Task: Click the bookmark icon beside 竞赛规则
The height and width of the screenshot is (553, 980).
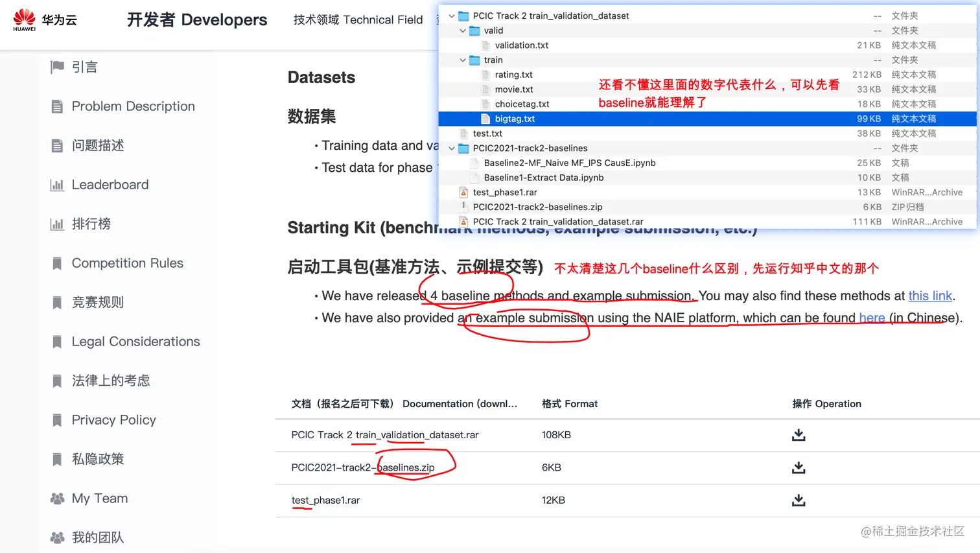Action: click(x=57, y=302)
